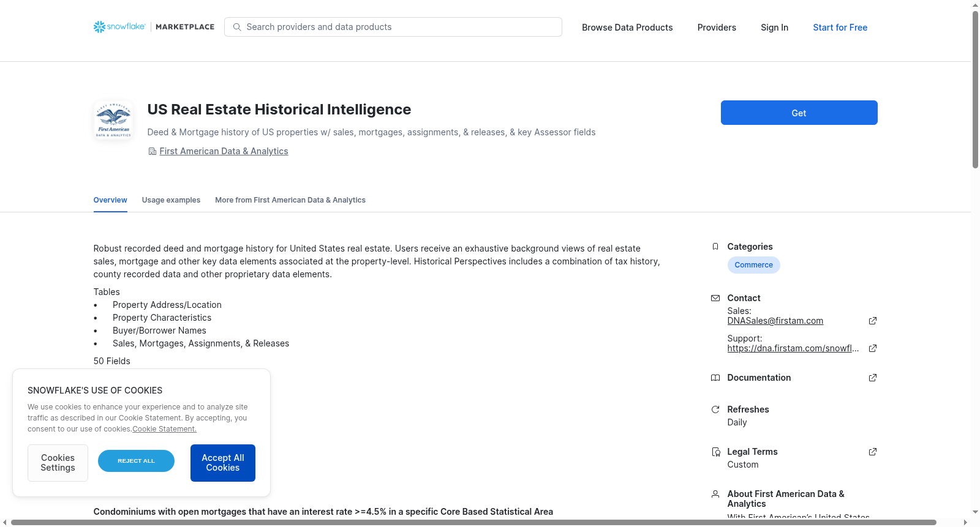The image size is (980, 527).
Task: Click the horizontal scrollbar thumb
Action: [473, 522]
